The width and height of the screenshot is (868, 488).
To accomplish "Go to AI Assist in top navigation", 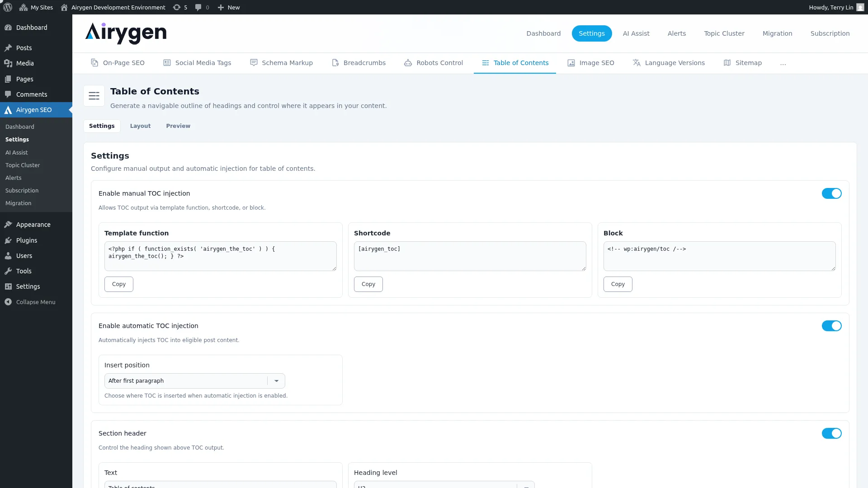I will pyautogui.click(x=636, y=33).
